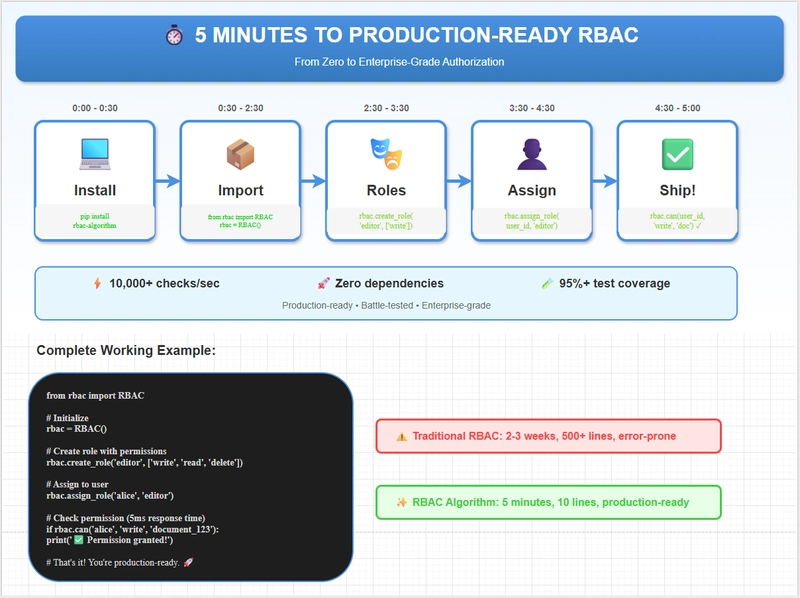Viewport: 800px width, 598px height.
Task: Click the user silhouette icon above Assign
Action: point(531,153)
